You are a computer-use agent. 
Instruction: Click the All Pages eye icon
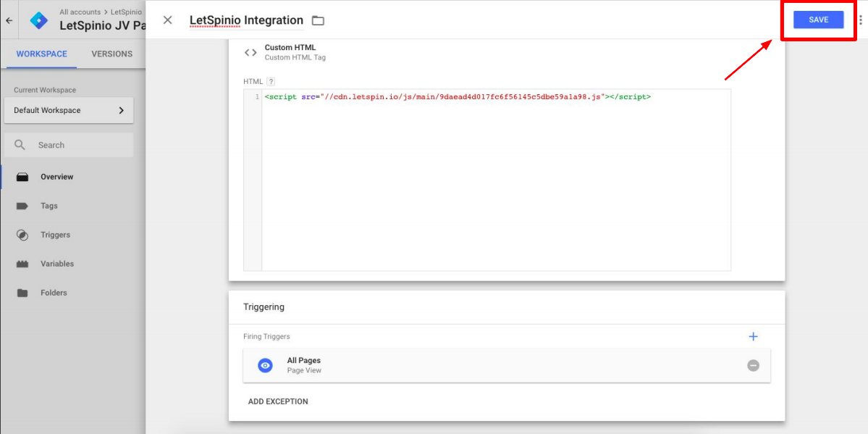pos(265,365)
